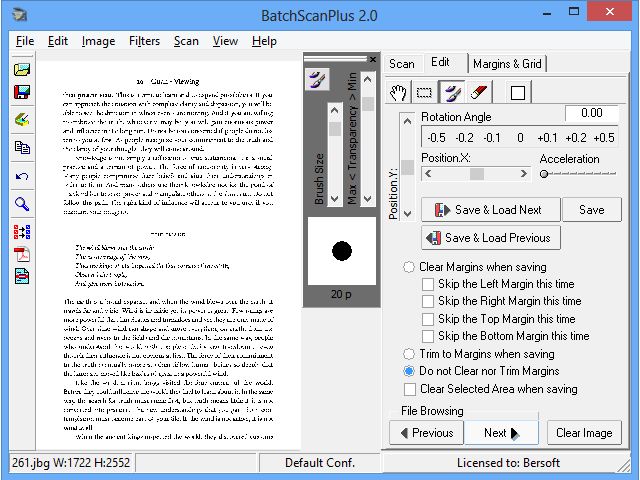Click the undo arrow icon
Viewport: 640px width, 480px height.
pos(22,176)
